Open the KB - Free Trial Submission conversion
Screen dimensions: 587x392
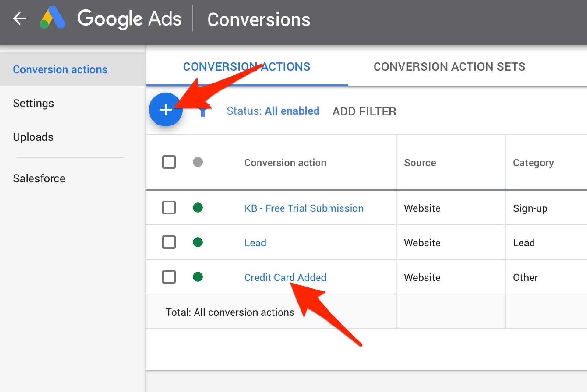(x=304, y=208)
